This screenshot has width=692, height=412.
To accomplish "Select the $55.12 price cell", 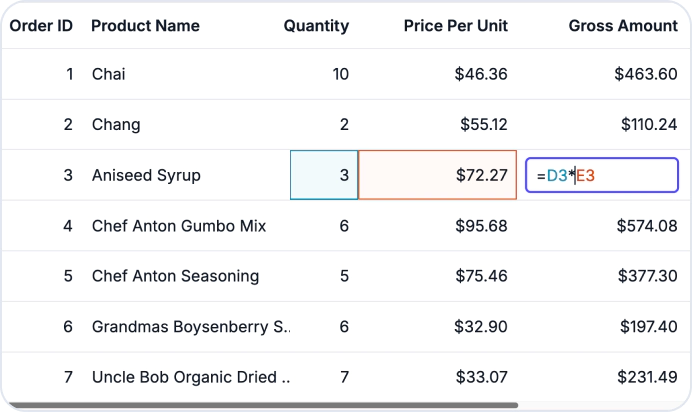I will point(437,124).
